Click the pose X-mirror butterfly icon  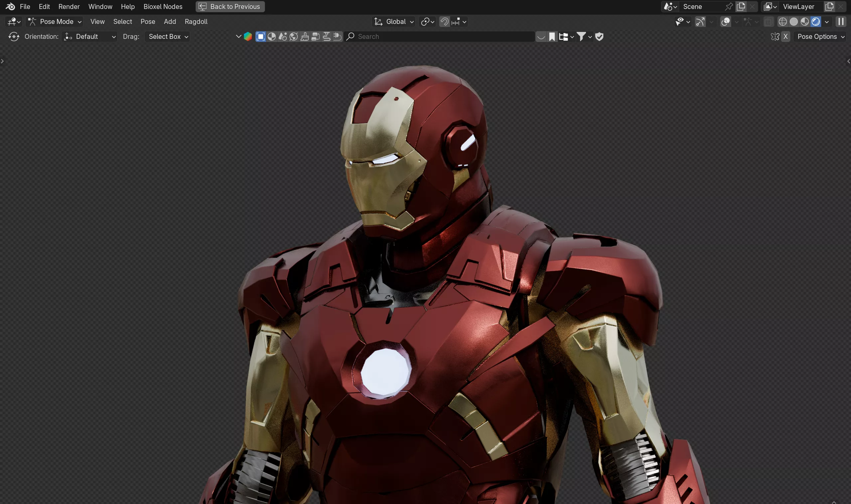(x=775, y=37)
